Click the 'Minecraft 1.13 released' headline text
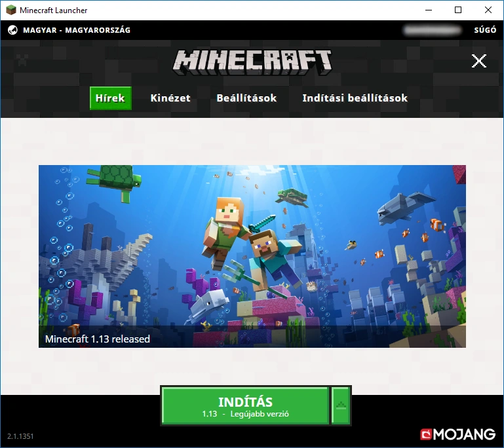This screenshot has width=504, height=448. (98, 339)
